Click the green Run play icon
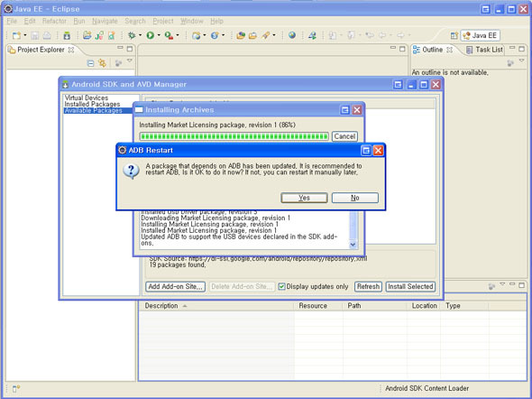This screenshot has width=532, height=399. tap(150, 35)
